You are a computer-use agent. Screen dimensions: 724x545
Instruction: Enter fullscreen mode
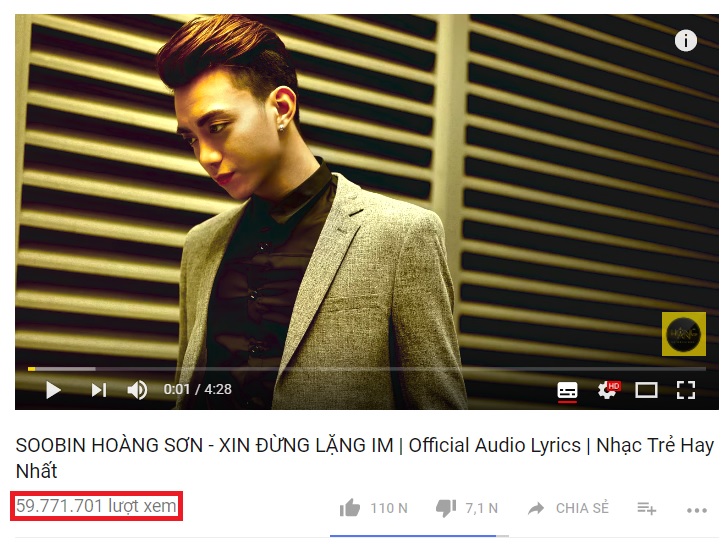coord(686,390)
